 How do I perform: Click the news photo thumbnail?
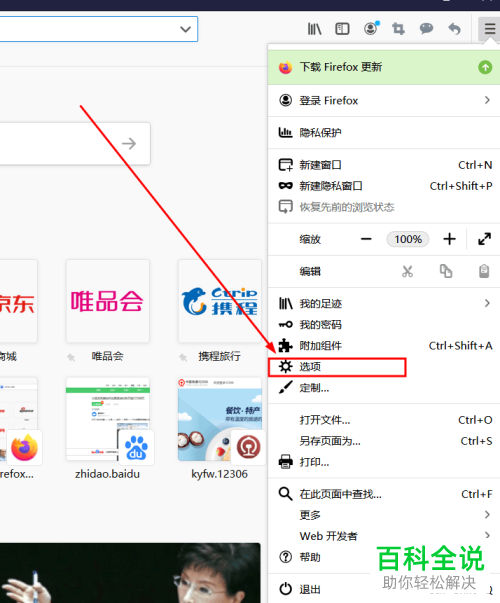pos(130,573)
